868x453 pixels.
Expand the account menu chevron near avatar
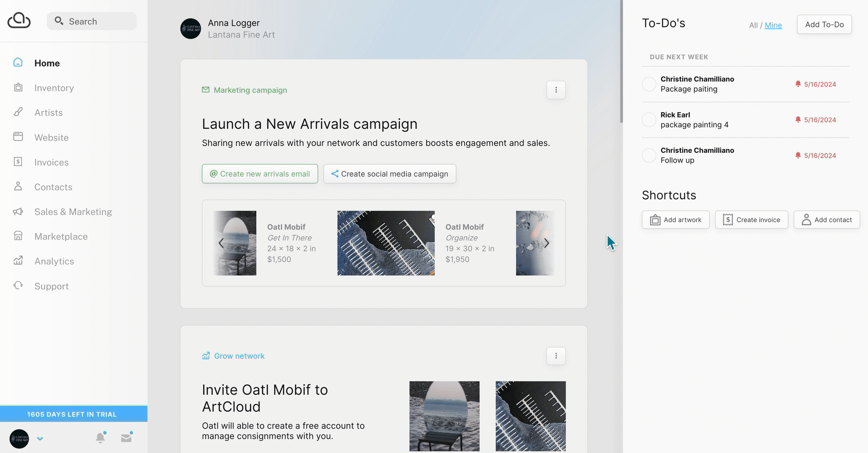40,438
